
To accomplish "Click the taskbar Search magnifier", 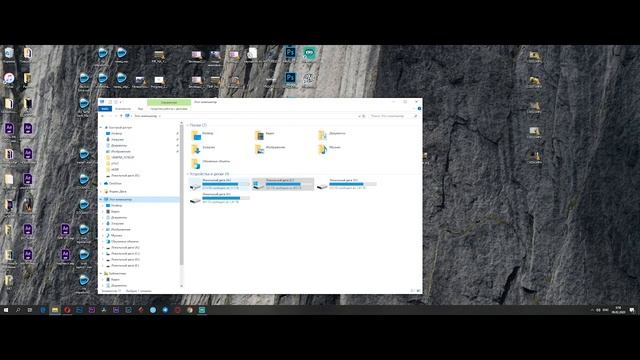I will tap(18, 310).
